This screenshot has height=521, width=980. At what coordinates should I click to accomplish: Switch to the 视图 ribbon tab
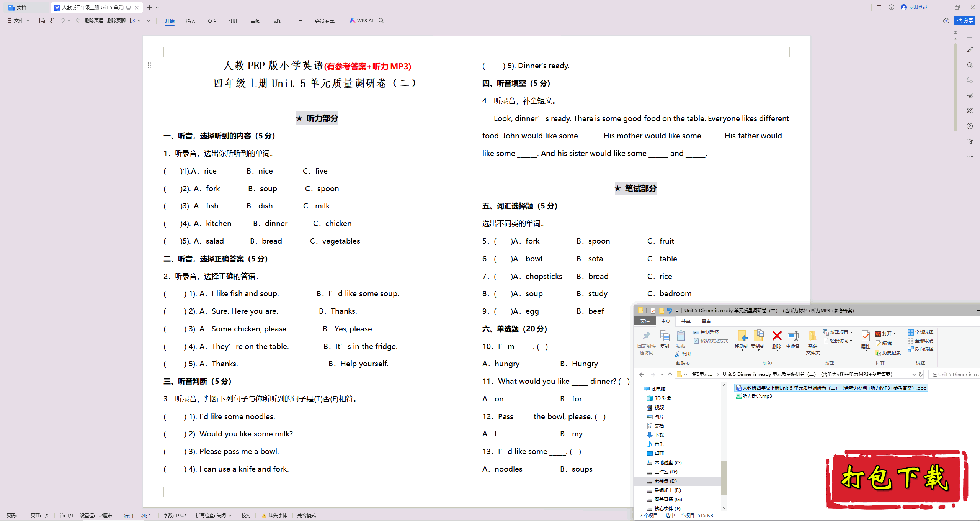click(x=276, y=21)
